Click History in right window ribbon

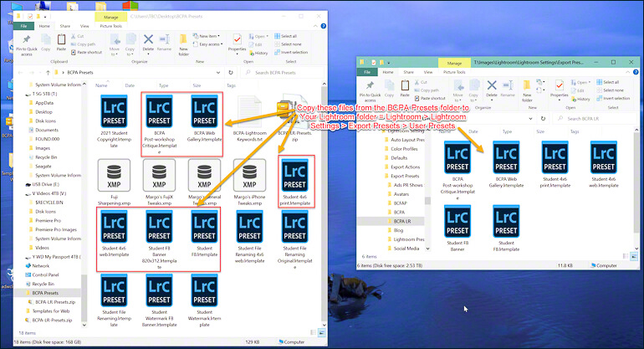580,99
